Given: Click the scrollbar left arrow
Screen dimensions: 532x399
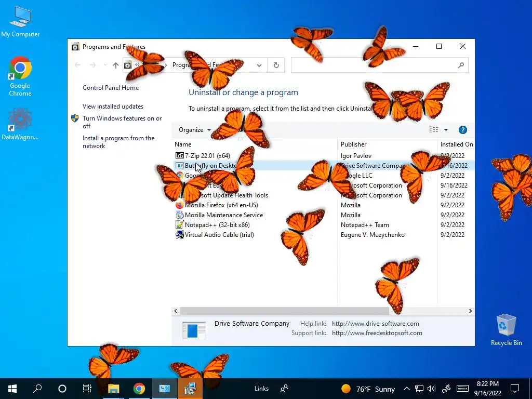Looking at the screenshot, I should pos(176,311).
